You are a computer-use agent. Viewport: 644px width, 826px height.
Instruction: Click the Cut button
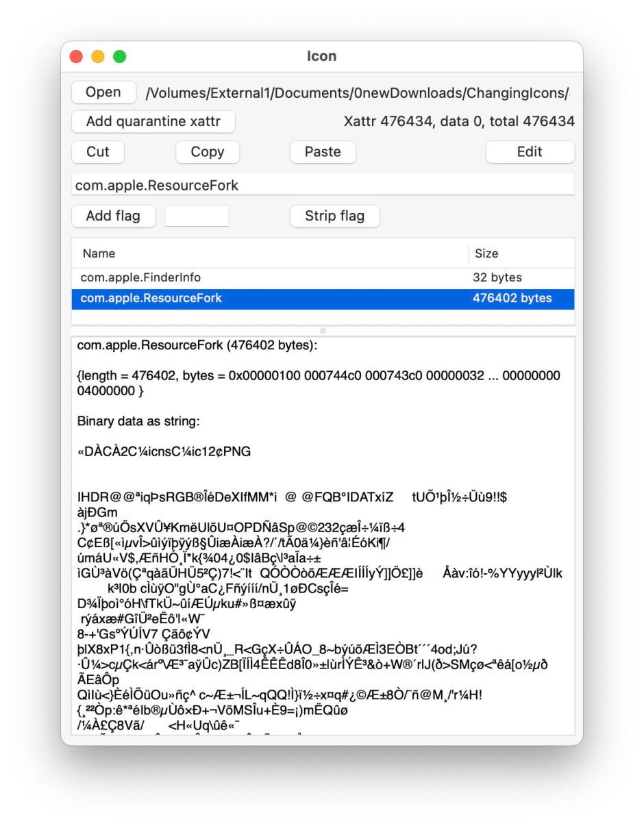coord(97,152)
